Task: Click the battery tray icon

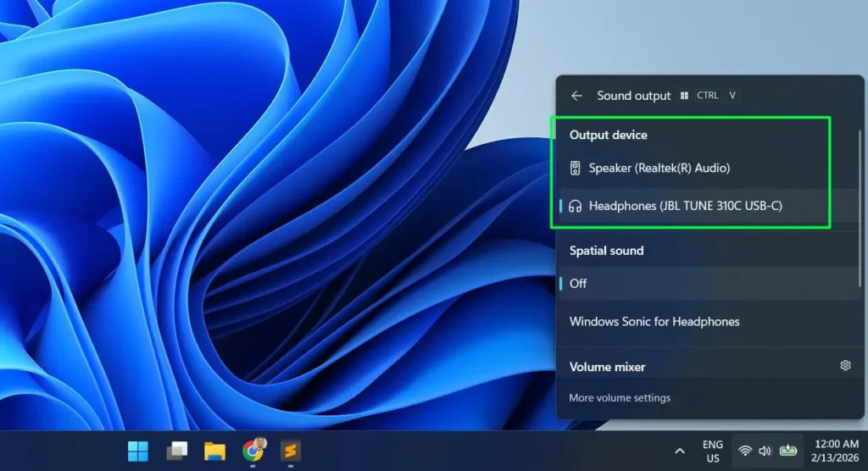Action: 787,451
